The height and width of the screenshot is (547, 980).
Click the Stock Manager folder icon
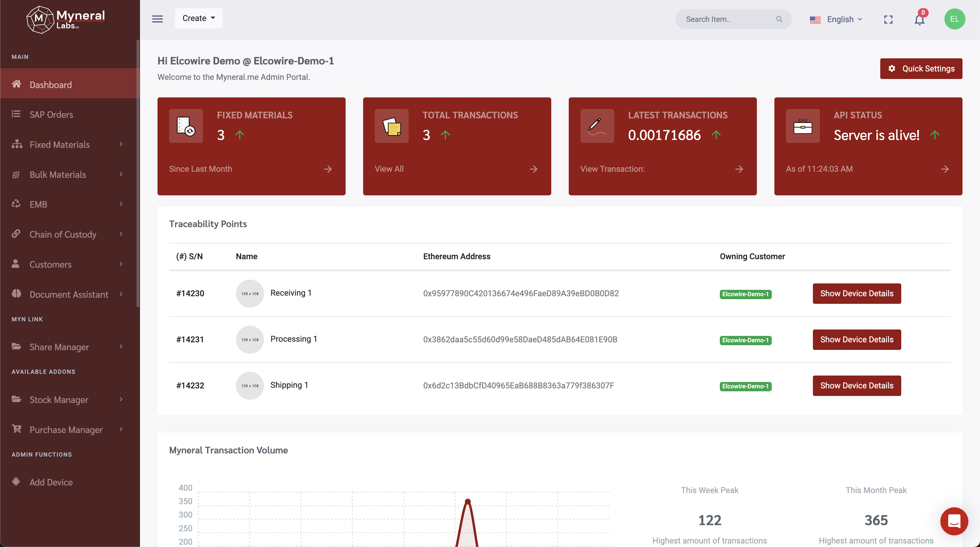(x=16, y=399)
